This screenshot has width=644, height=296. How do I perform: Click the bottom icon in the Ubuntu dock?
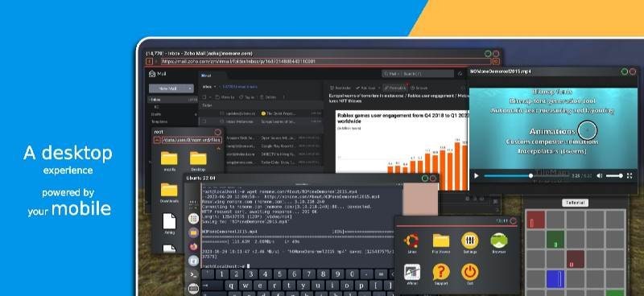pyautogui.click(x=193, y=289)
